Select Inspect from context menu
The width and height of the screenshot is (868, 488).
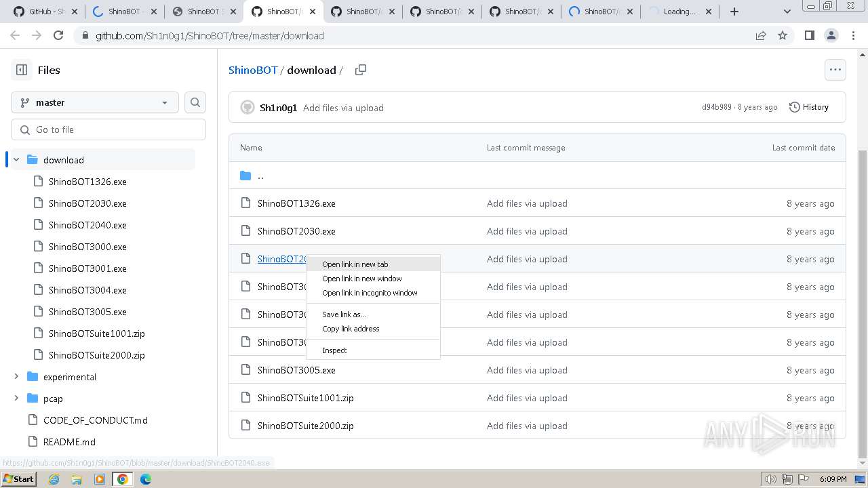373,350
